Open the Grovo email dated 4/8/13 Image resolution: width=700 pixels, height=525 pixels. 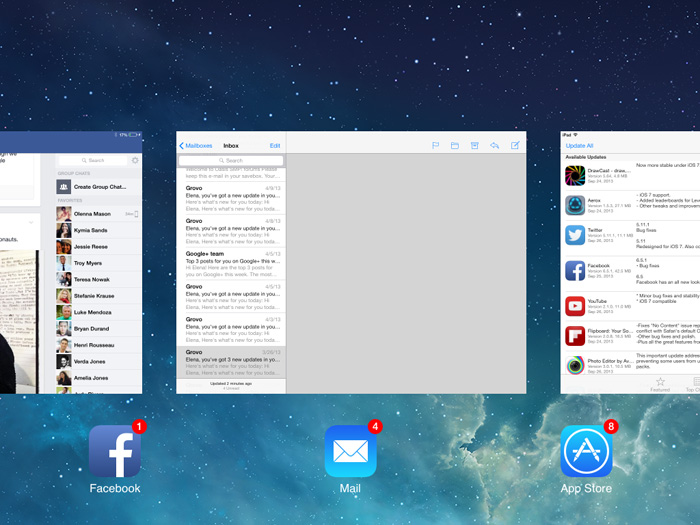(x=231, y=231)
